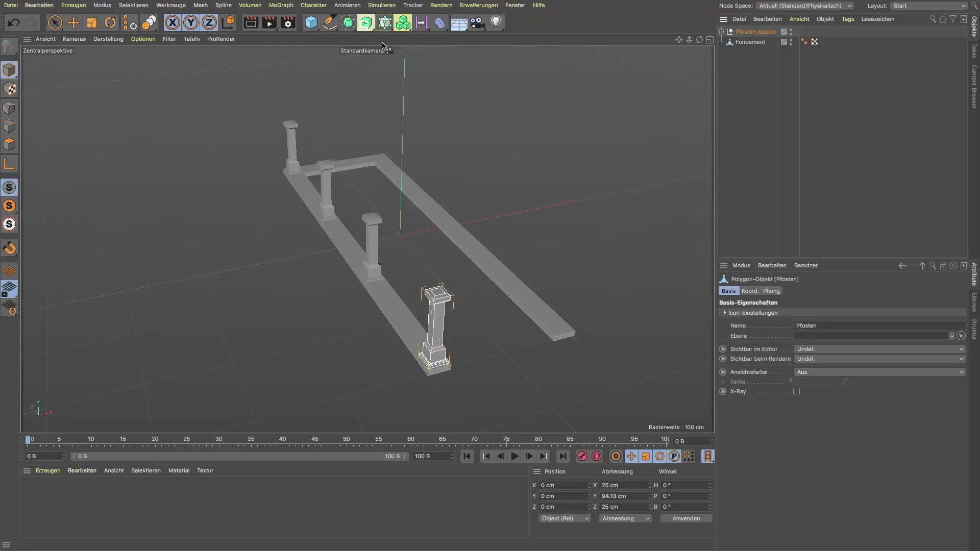Open the Erzeugen menu
Screen dimensions: 980x551
[x=73, y=5]
